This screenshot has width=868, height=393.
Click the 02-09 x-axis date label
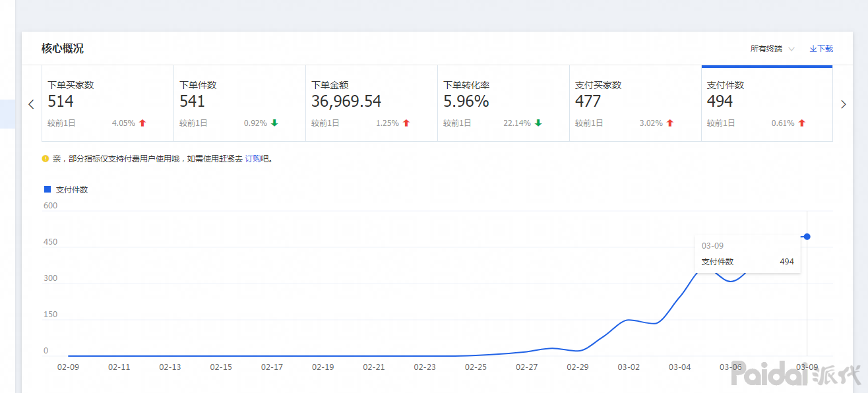click(68, 367)
